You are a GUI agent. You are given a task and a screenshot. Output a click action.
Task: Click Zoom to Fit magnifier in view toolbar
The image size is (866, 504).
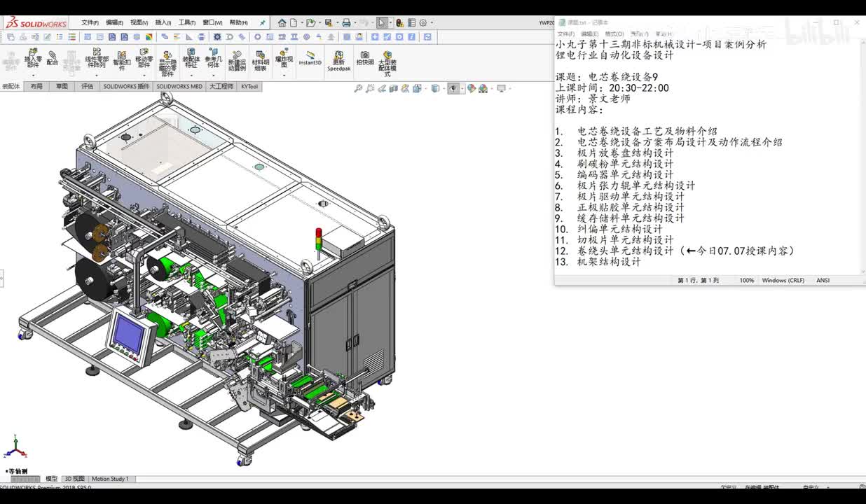coord(358,88)
